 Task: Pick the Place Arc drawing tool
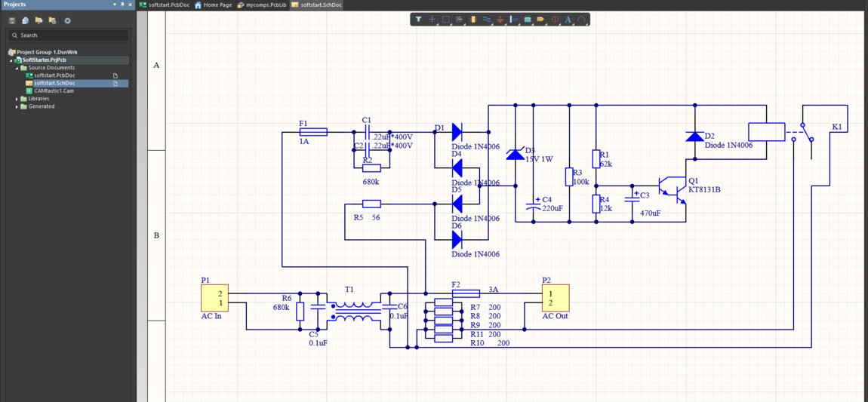(582, 20)
